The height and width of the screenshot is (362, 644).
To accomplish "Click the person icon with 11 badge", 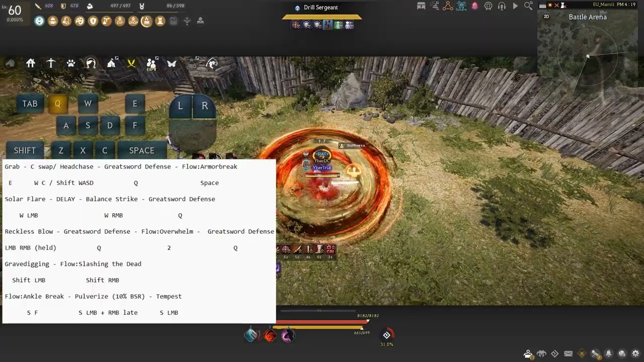I will tap(528, 354).
